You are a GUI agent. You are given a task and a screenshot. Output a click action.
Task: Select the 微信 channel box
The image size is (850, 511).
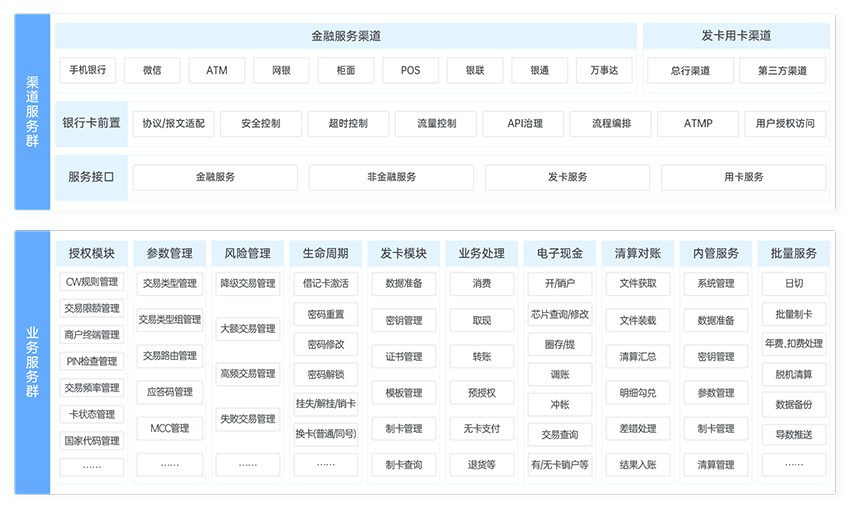pos(152,70)
